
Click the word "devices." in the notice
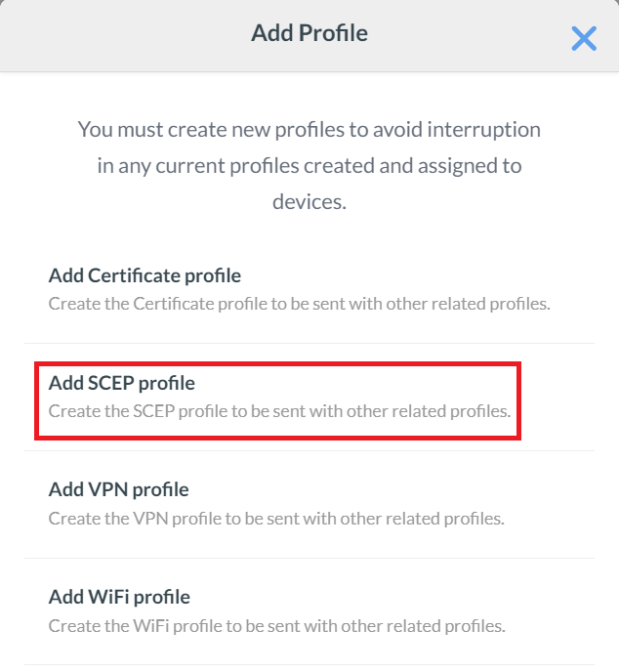(x=309, y=202)
